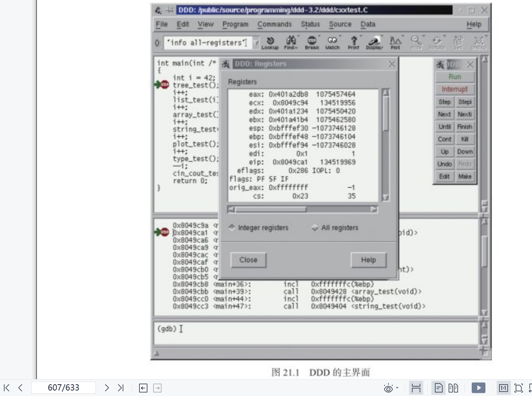532x396 pixels.
Task: Set actual size 1:1 zoom icon
Action: [503, 388]
